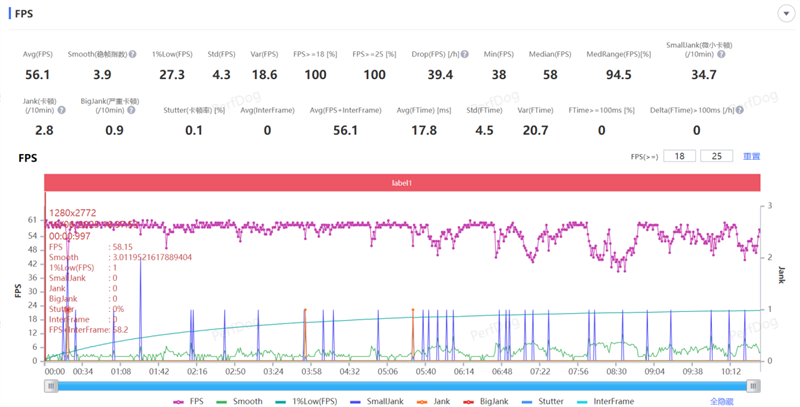
Task: Toggle FPS series in chart legend
Action: pos(192,401)
